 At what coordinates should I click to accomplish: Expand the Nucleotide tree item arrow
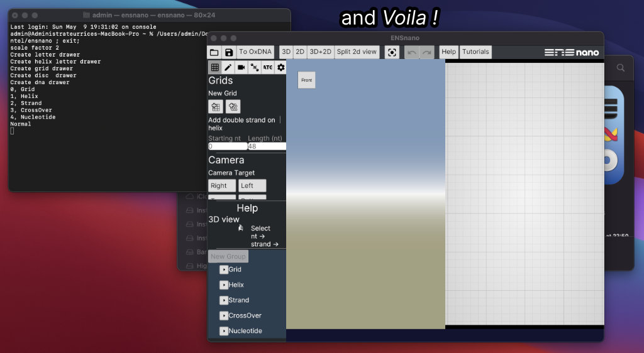click(x=224, y=331)
